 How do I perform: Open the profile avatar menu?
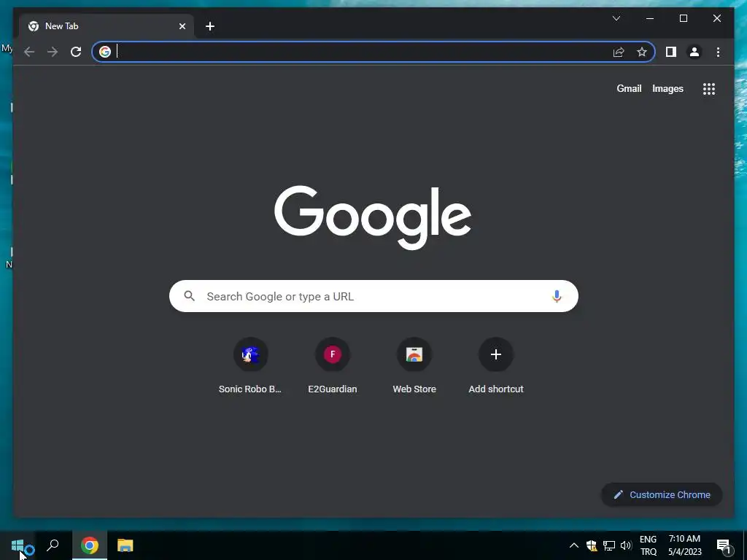(694, 52)
